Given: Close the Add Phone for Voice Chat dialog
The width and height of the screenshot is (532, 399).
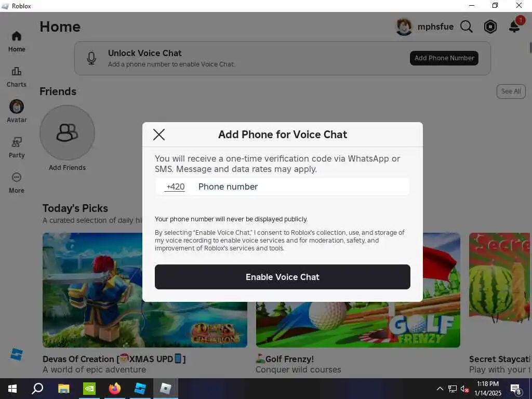Looking at the screenshot, I should point(159,135).
